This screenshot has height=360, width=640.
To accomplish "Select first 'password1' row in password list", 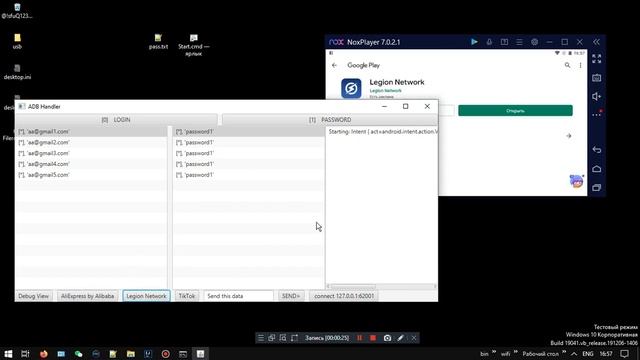I will [248, 131].
